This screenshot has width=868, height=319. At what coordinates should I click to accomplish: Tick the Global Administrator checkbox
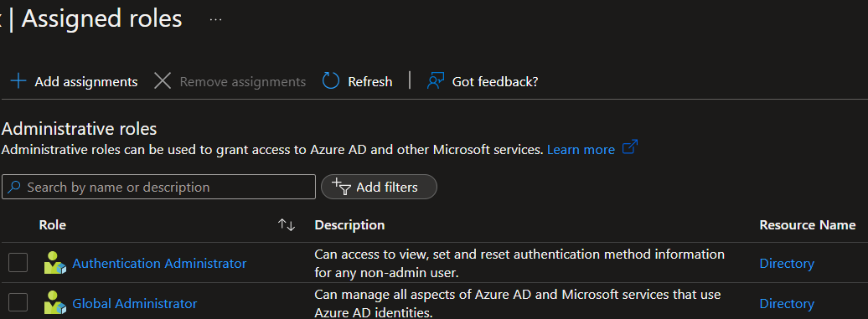click(x=18, y=303)
